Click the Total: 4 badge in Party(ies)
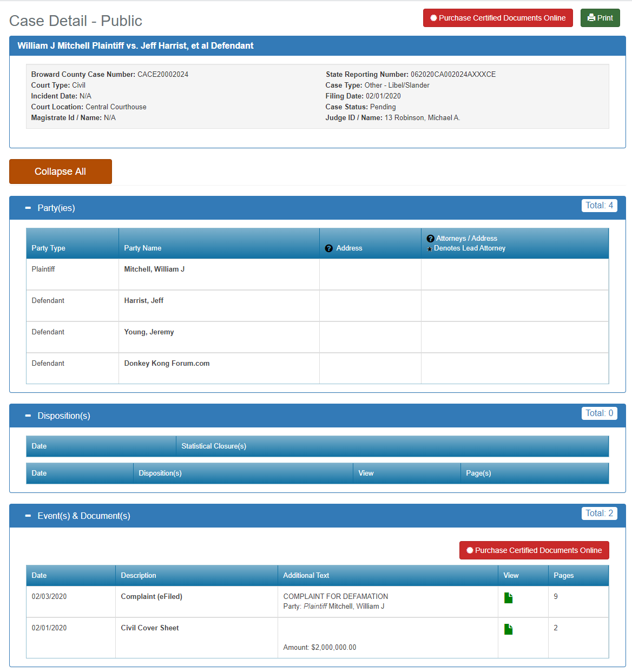Screen dimensions: 632x672 click(x=599, y=206)
